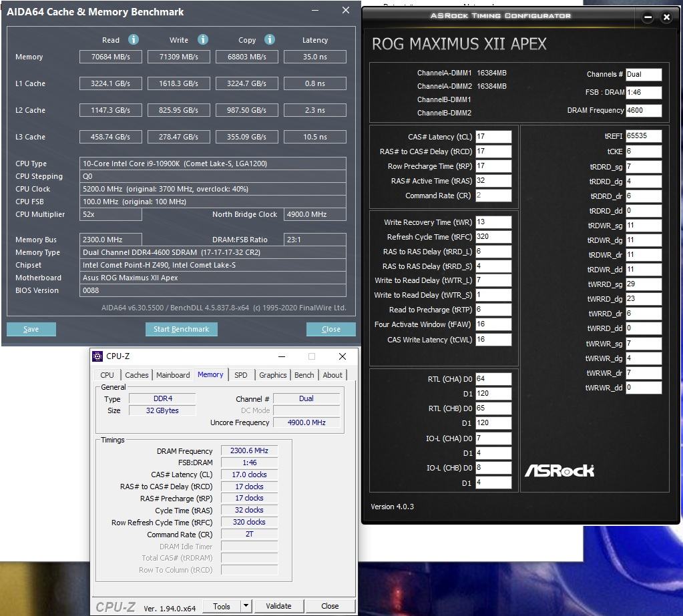
Task: Click Validate button in CPU-Z
Action: 278,606
